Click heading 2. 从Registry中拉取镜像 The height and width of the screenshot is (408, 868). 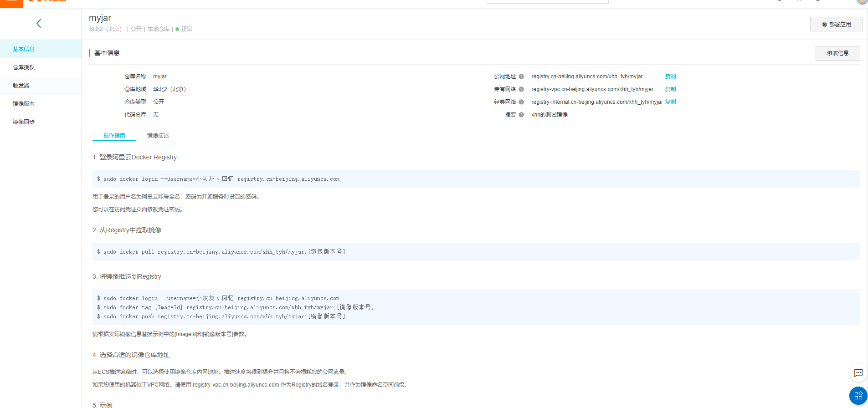click(127, 230)
